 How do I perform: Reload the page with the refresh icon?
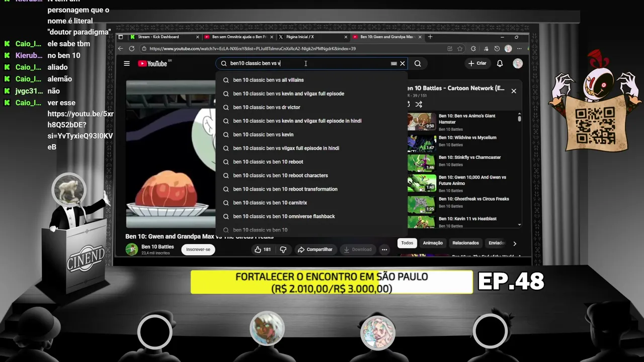point(132,49)
